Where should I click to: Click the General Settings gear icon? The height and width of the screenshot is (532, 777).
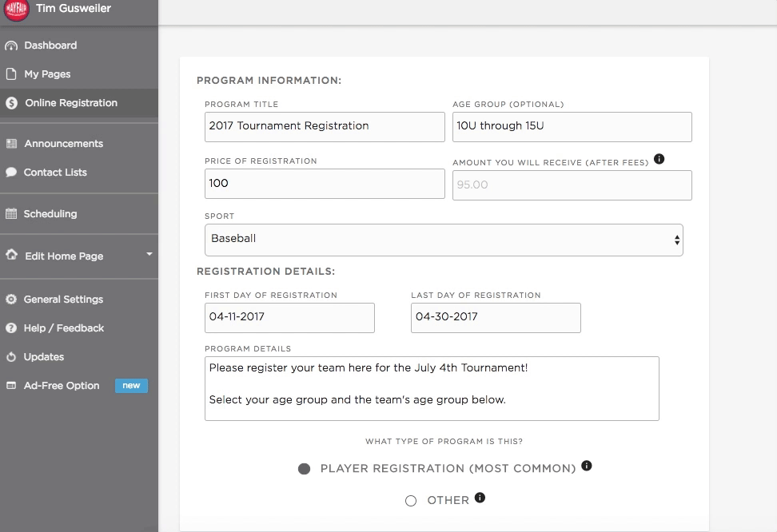pos(11,300)
